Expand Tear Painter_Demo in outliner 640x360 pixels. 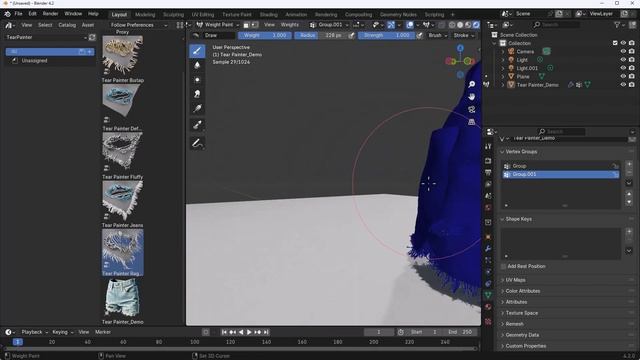tap(503, 85)
